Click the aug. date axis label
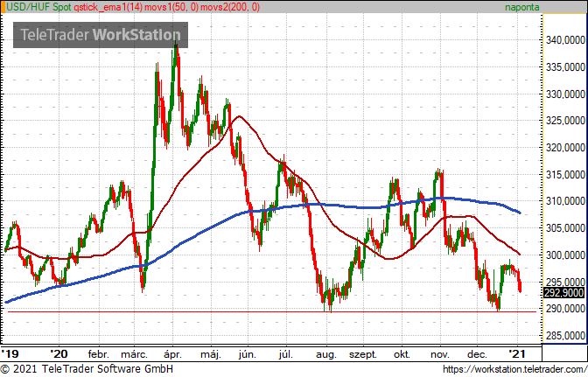The image size is (588, 377). pyautogui.click(x=326, y=354)
